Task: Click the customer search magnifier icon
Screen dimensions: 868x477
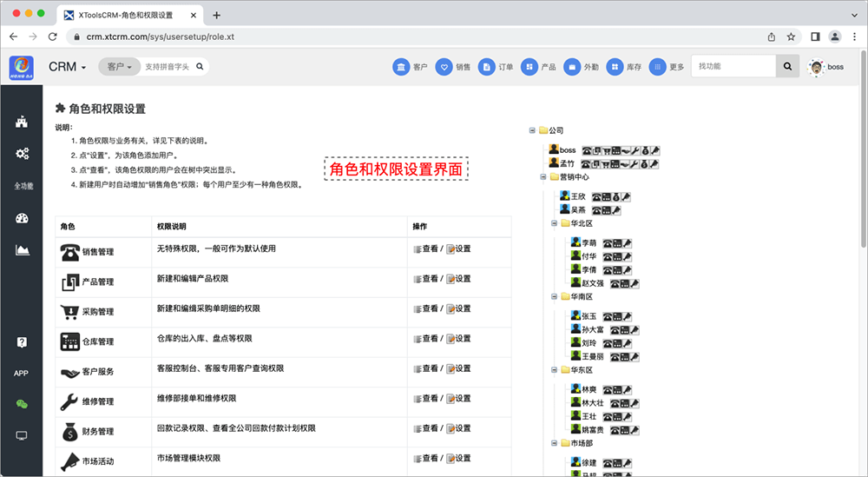Action: (x=200, y=67)
